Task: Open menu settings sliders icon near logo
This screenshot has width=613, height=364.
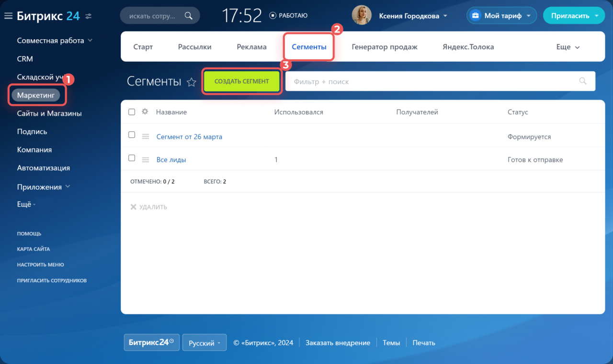Action: click(89, 16)
